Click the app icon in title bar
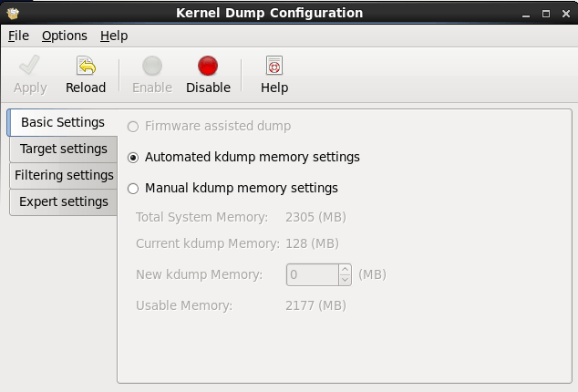Viewport: 578px width, 392px height. [12, 13]
